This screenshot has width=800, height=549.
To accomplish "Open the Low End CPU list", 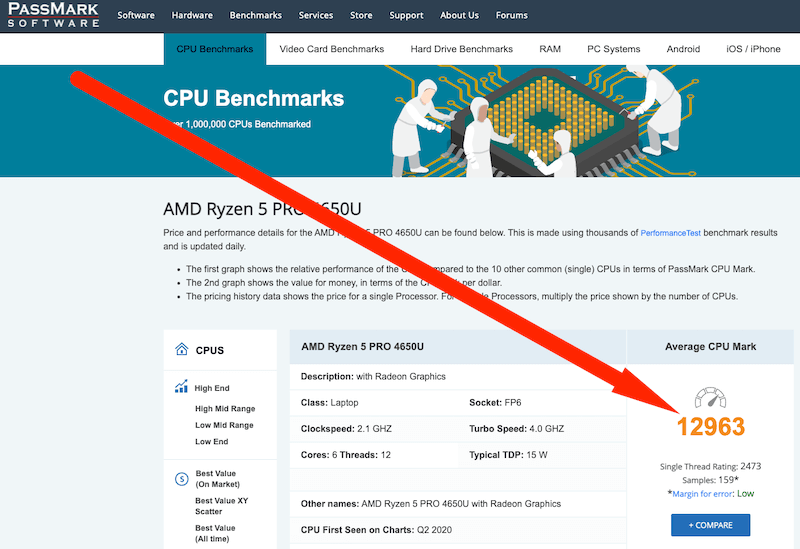I will tap(211, 441).
